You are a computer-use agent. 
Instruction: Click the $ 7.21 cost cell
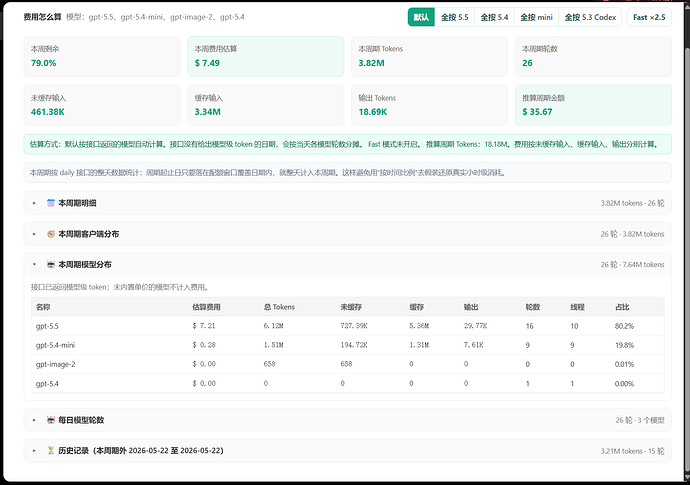[204, 326]
